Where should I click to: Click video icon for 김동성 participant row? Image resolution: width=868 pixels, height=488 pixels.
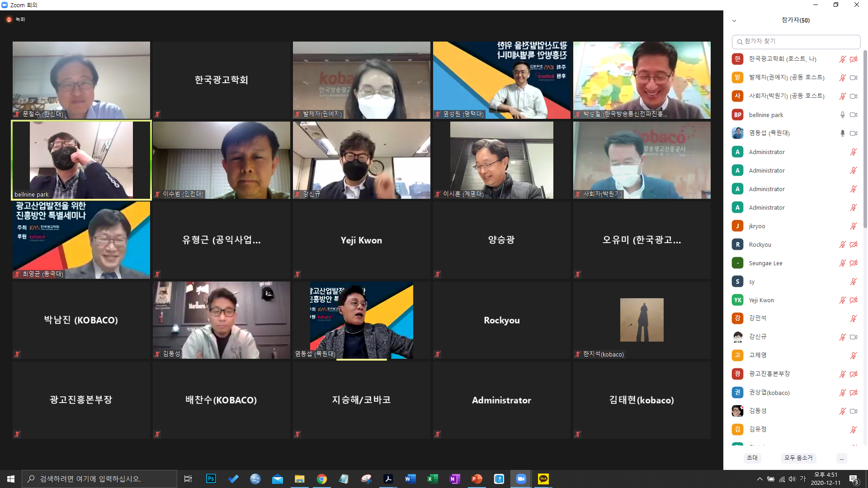854,411
